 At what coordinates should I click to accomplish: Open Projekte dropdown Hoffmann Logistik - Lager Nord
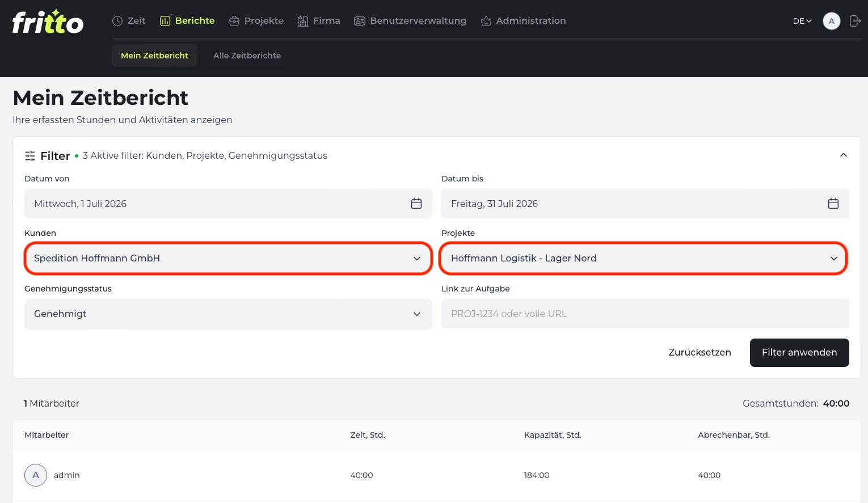pyautogui.click(x=645, y=259)
